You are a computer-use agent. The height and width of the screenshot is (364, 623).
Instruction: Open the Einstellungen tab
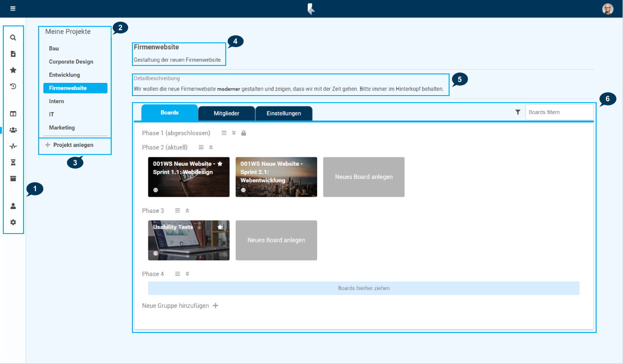pyautogui.click(x=284, y=113)
